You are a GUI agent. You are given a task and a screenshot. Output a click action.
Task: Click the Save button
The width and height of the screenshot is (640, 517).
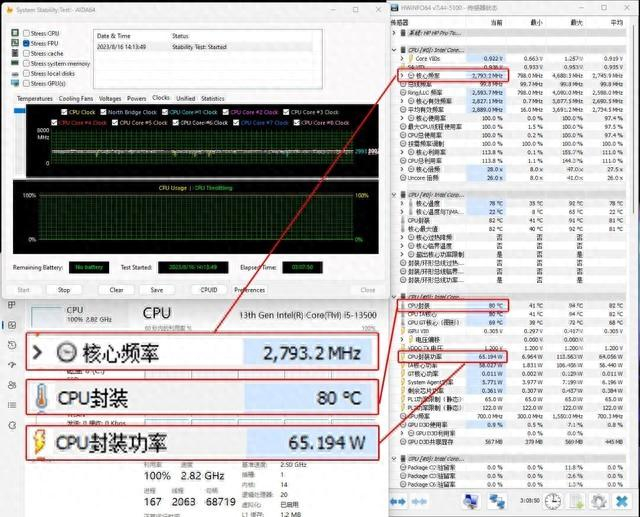(x=157, y=290)
